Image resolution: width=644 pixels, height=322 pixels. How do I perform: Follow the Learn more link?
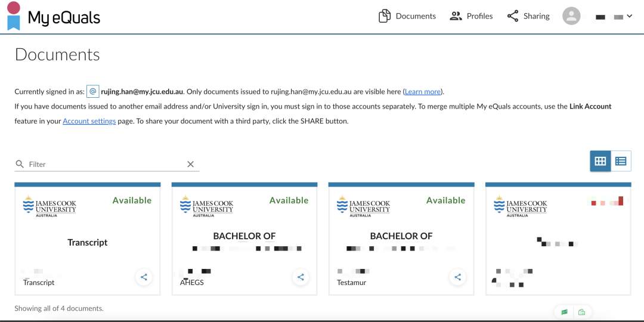click(x=423, y=92)
